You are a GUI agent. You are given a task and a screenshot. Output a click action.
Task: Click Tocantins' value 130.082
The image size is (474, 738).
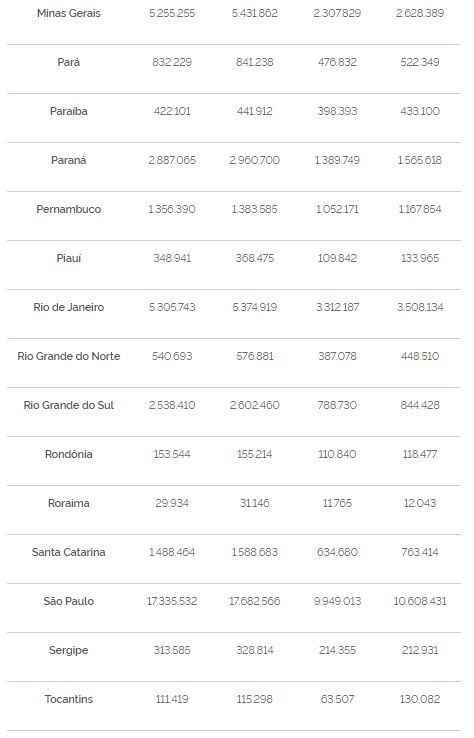[420, 699]
